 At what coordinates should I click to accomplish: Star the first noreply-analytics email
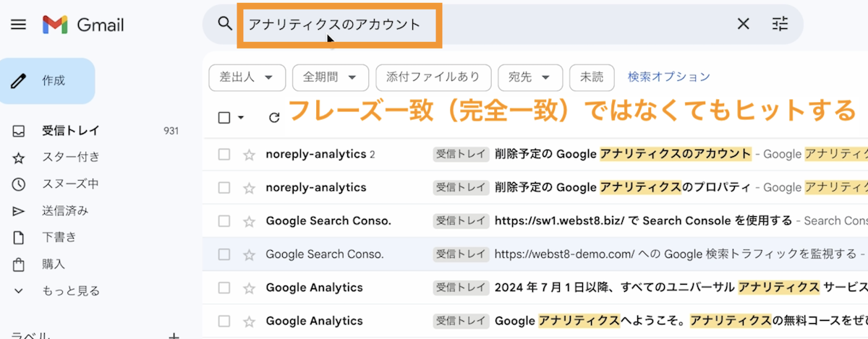(249, 154)
